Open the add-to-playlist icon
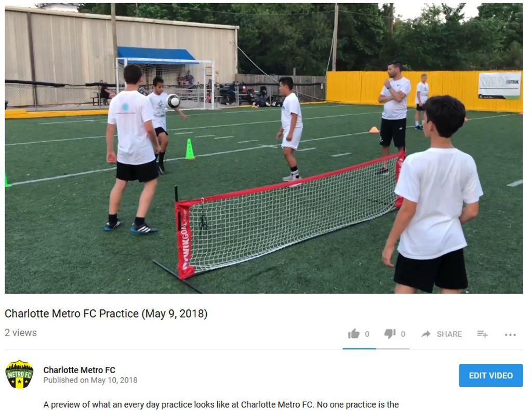 pos(482,334)
